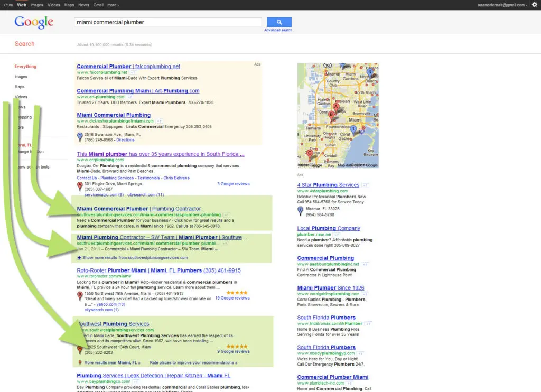This screenshot has height=392, width=541.
Task: Click plus icon beside Show more results
Action: coord(79,258)
